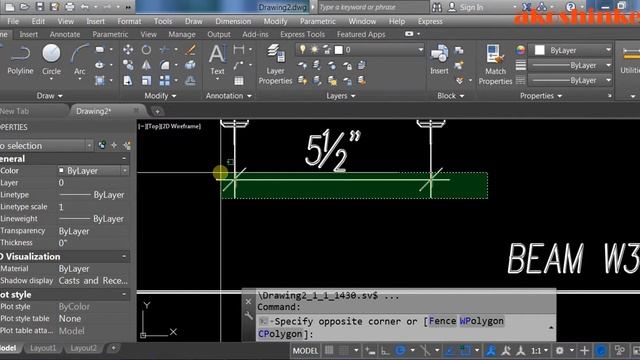Expand the Annotation panel
Viewport: 640px width, 360px height.
coord(229,96)
